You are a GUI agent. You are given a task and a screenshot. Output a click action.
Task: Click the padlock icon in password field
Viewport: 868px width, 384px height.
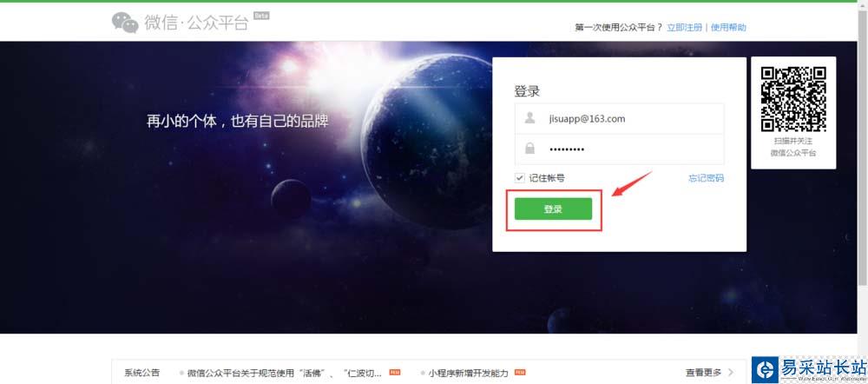[x=530, y=149]
